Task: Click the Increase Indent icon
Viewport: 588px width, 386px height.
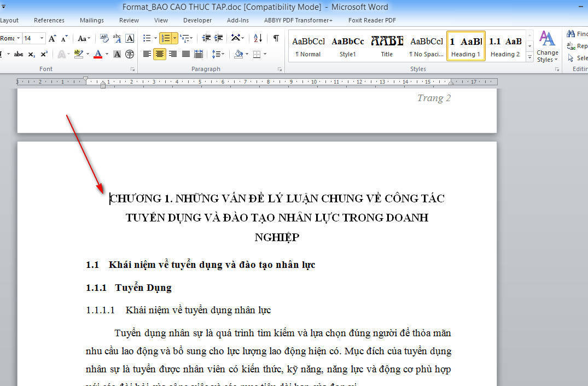Action: [x=219, y=38]
